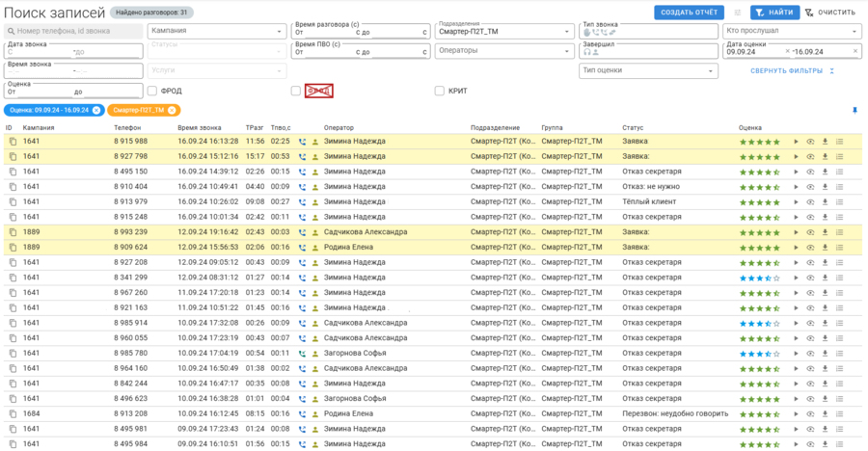Viewport: 868px width, 451px height.
Task: Click the call-type icon in row 8 915 248
Action: click(x=302, y=218)
